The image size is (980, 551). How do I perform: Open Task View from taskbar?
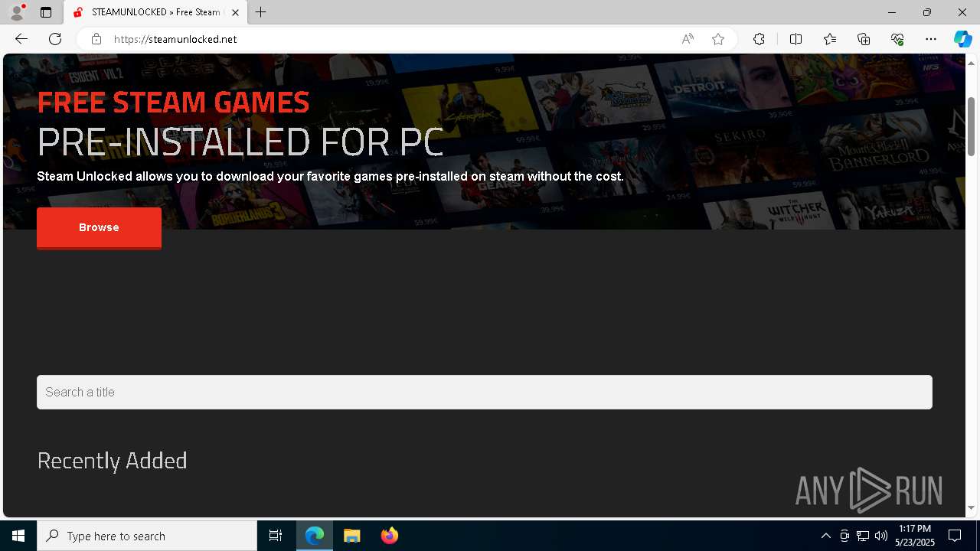[x=276, y=536]
